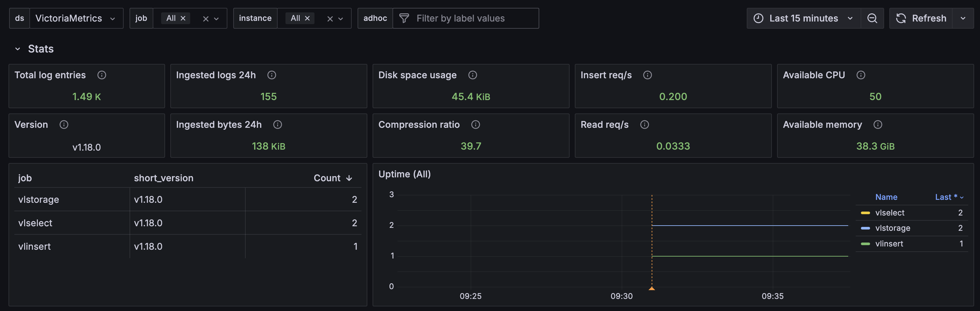Image resolution: width=980 pixels, height=311 pixels.
Task: Click the adhoc filter funnel icon
Action: (404, 18)
